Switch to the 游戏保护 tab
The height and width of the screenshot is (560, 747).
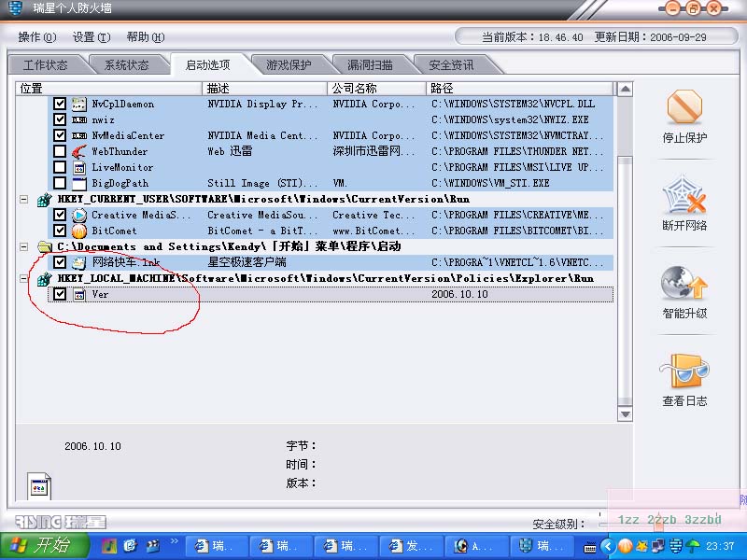click(289, 65)
